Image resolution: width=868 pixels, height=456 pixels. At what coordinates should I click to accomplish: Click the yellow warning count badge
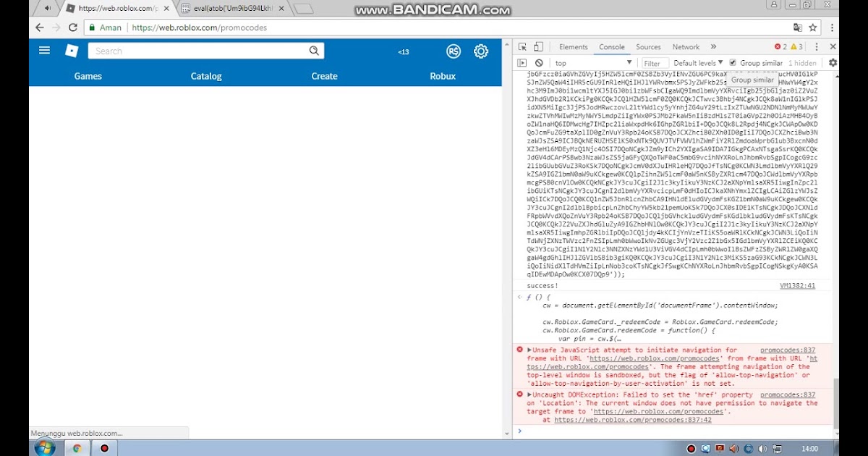(x=796, y=47)
